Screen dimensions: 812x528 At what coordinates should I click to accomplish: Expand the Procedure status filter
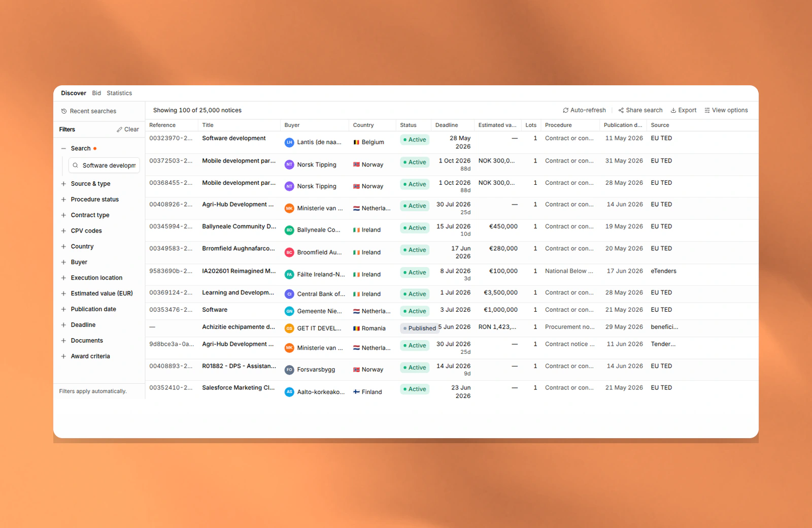click(63, 200)
